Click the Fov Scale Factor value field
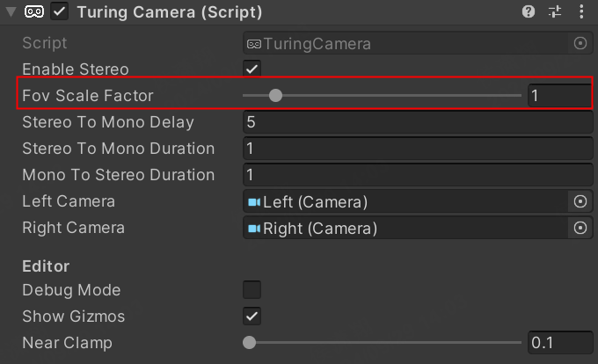 tap(559, 96)
